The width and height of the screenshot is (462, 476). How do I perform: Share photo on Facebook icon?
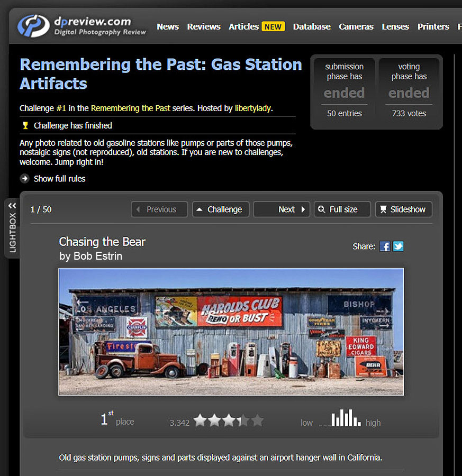click(385, 246)
